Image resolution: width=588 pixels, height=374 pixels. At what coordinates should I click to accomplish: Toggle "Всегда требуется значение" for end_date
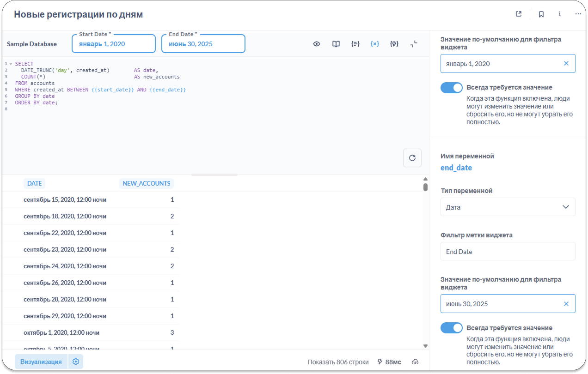tap(451, 328)
